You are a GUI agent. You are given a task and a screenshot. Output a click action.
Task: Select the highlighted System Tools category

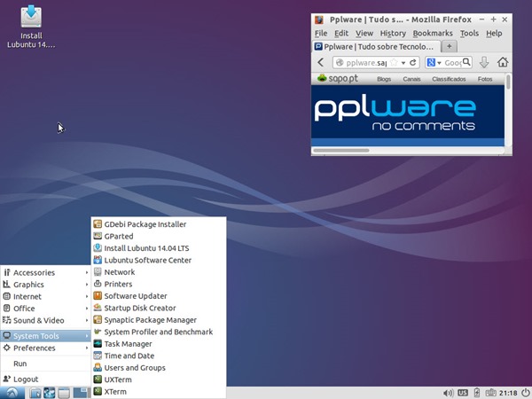click(x=46, y=336)
